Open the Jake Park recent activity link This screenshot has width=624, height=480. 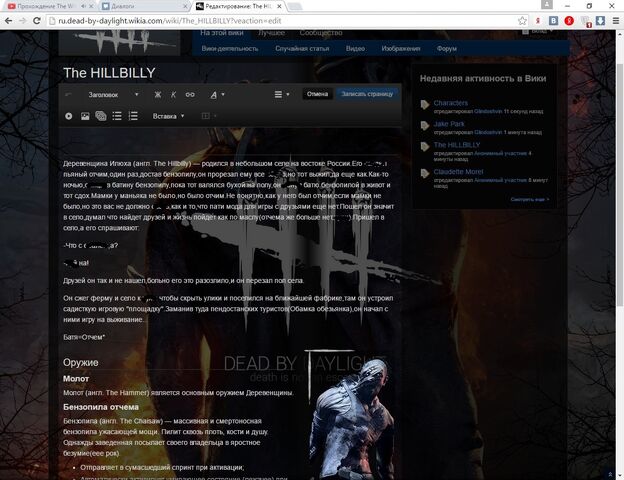click(x=449, y=124)
